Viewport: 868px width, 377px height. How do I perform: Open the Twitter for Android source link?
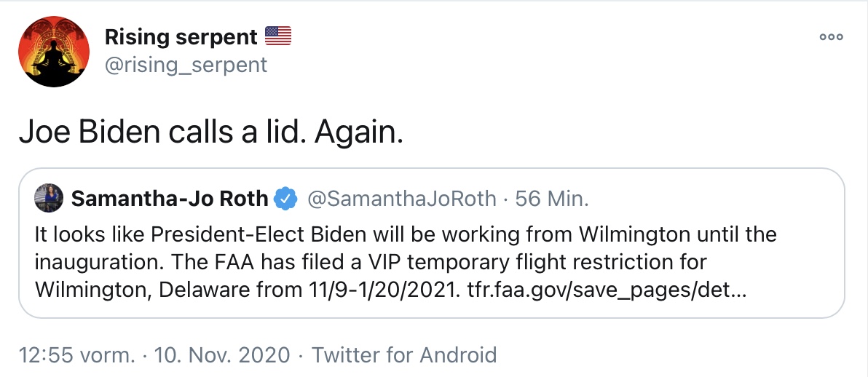click(x=404, y=355)
